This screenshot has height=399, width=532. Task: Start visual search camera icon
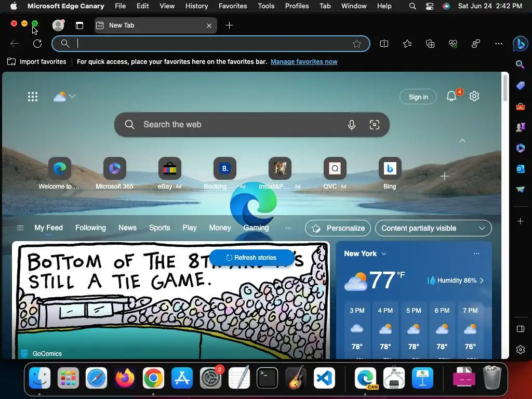coord(374,125)
